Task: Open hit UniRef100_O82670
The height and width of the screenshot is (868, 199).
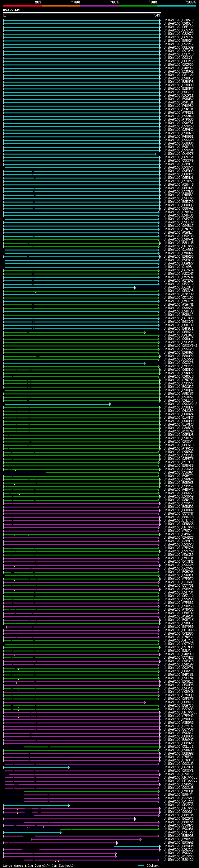Action: tap(178, 34)
